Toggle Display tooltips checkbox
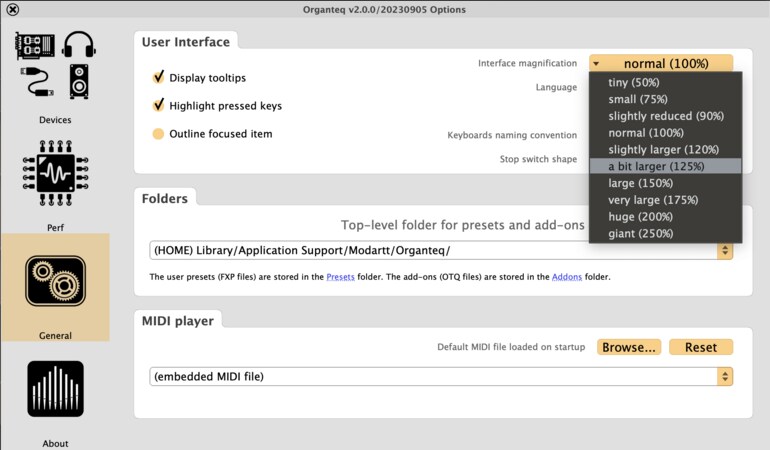 pyautogui.click(x=158, y=77)
